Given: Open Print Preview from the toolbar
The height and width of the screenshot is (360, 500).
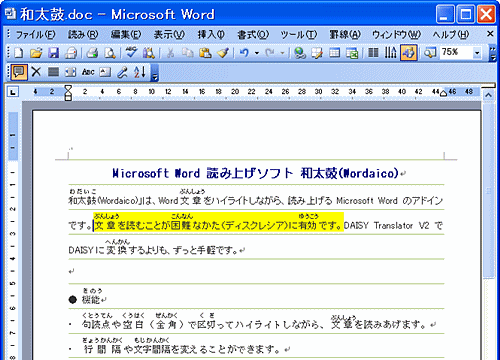Looking at the screenshot, I should click(x=110, y=53).
